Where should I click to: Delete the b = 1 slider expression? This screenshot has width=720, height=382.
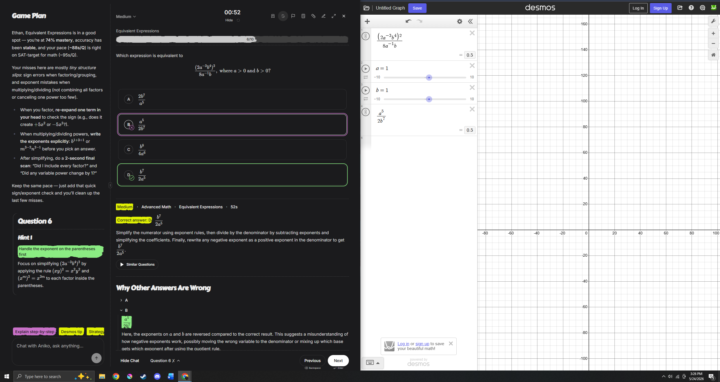click(472, 87)
